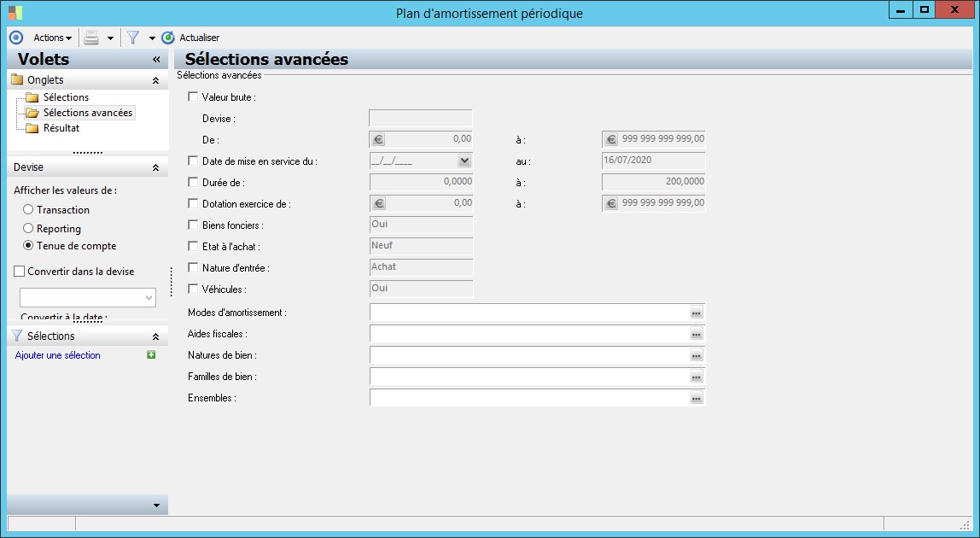Click euro icon in Dotation exercice à field
Image resolution: width=980 pixels, height=538 pixels.
pyautogui.click(x=610, y=203)
